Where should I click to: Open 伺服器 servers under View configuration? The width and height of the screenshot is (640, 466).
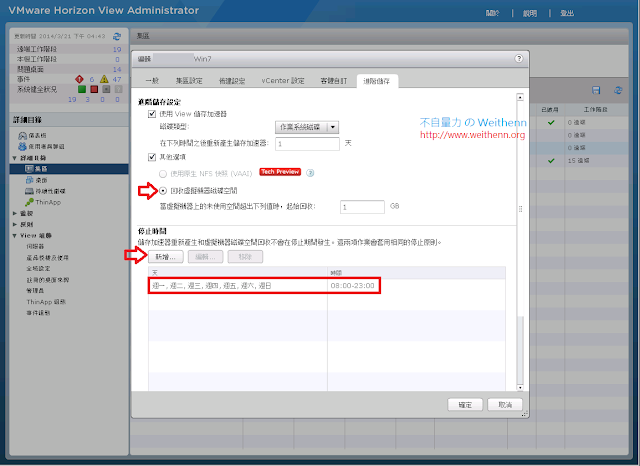(35, 246)
